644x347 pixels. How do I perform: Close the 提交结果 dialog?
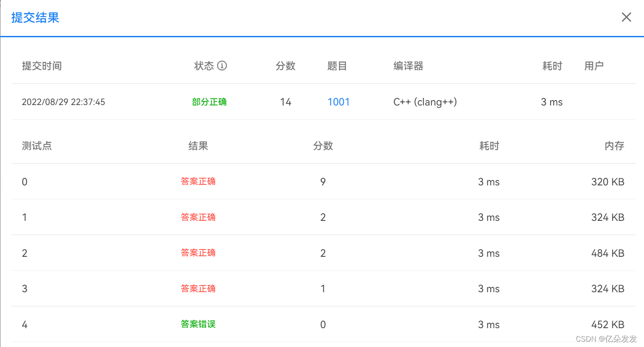point(626,18)
